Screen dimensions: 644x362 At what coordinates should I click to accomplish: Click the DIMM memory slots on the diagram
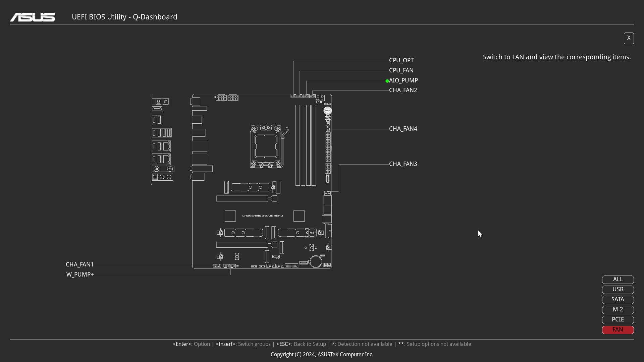pyautogui.click(x=306, y=145)
